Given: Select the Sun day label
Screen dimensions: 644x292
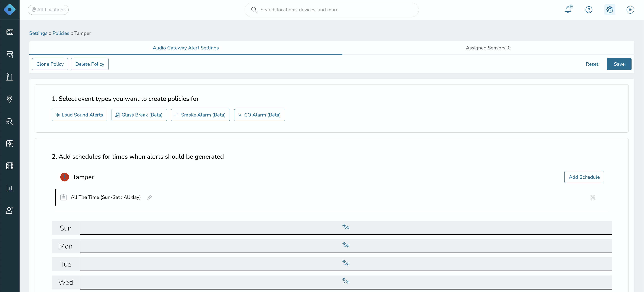Looking at the screenshot, I should pyautogui.click(x=66, y=228).
